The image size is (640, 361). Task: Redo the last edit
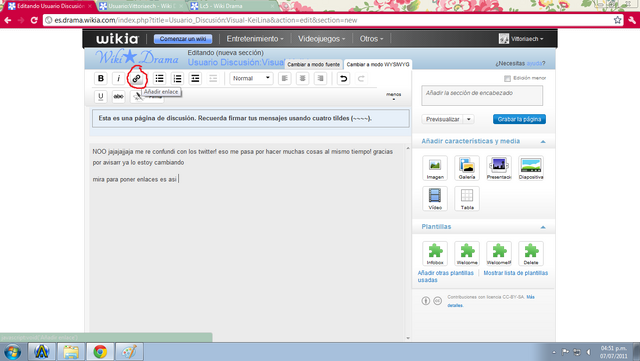[361, 78]
